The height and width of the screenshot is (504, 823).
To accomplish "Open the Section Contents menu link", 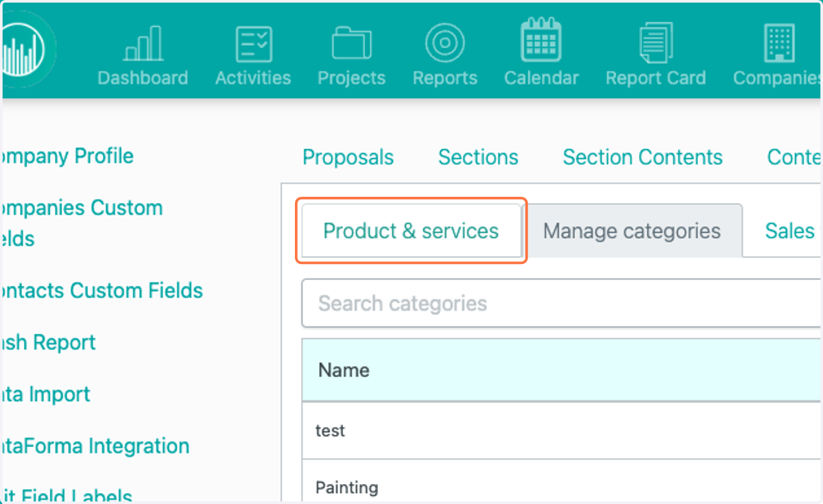I will [x=643, y=157].
